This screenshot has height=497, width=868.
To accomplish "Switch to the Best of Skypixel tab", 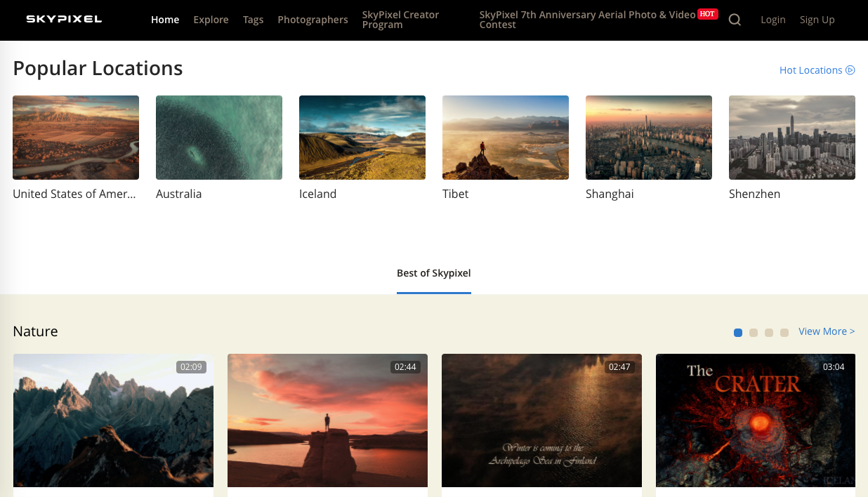I will coord(433,273).
